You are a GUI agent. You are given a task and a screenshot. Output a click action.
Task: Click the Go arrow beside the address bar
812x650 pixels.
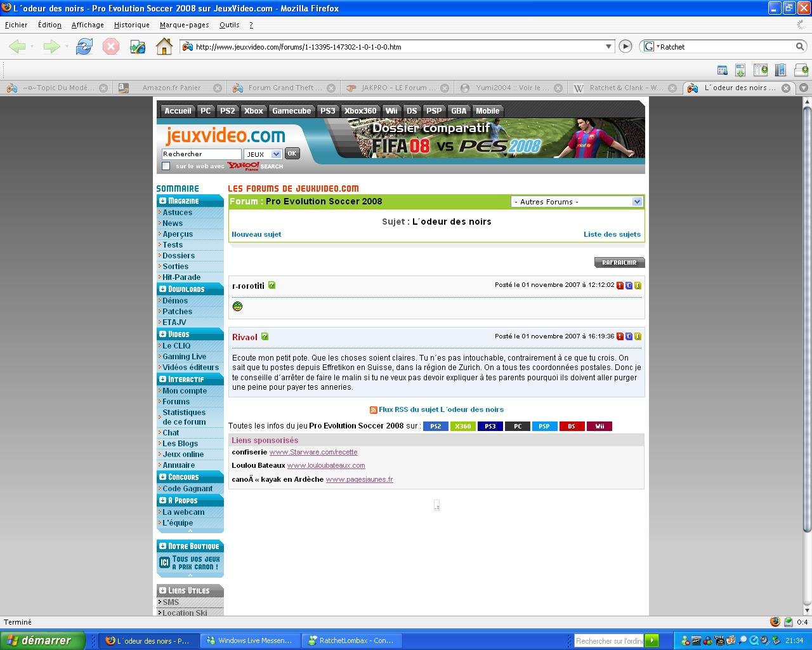click(625, 46)
